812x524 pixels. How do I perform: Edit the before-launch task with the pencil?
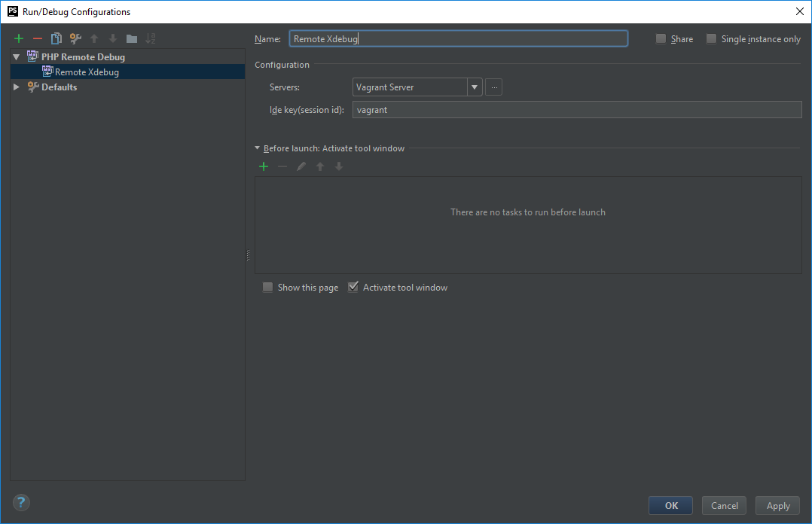click(x=301, y=166)
